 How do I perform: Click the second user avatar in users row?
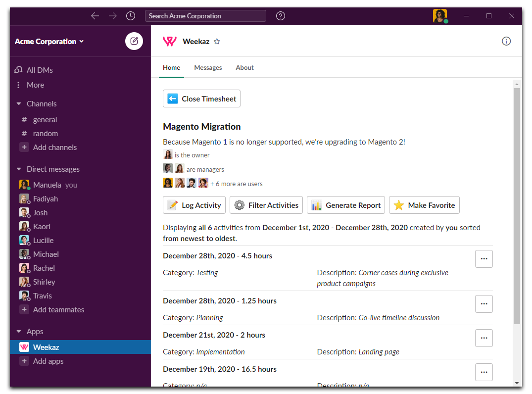tap(180, 183)
